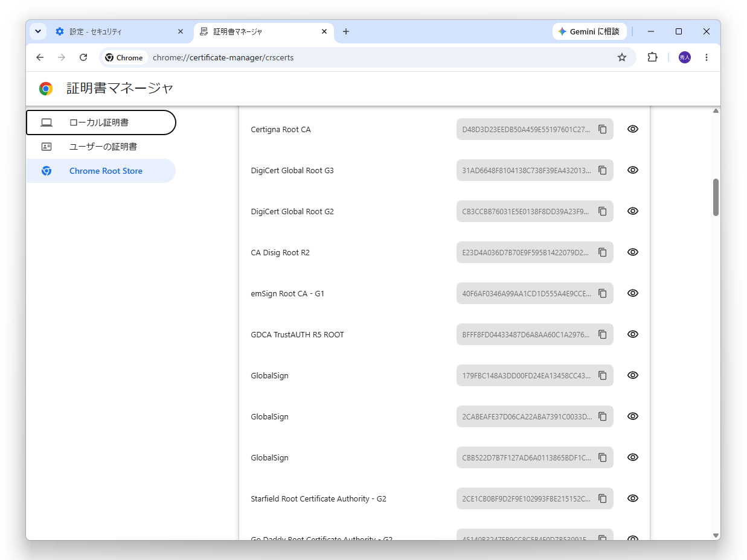Screen dimensions: 747x560
Task: Click scrollbar up arrow
Action: pyautogui.click(x=716, y=111)
